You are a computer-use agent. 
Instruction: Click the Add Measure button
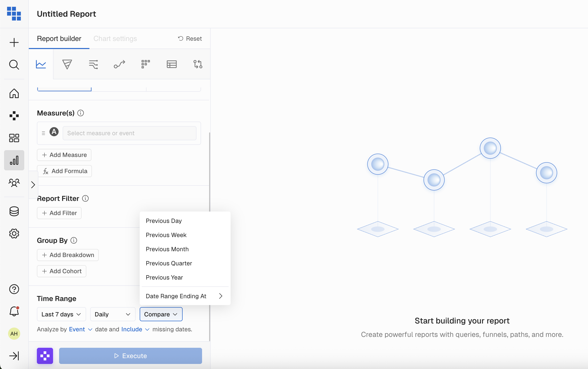64,155
